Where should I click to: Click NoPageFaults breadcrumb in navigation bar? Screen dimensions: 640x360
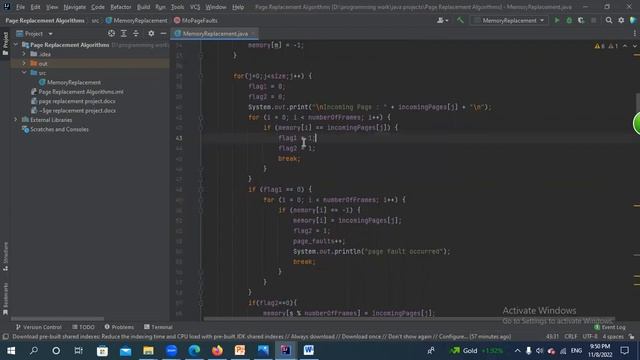196,20
